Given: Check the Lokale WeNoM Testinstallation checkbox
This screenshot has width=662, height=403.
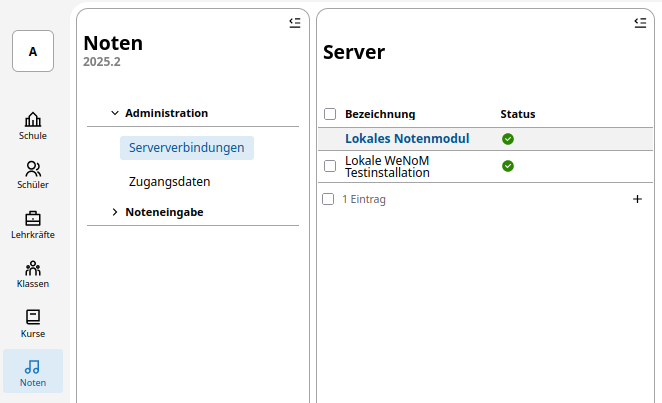Looking at the screenshot, I should 330,166.
